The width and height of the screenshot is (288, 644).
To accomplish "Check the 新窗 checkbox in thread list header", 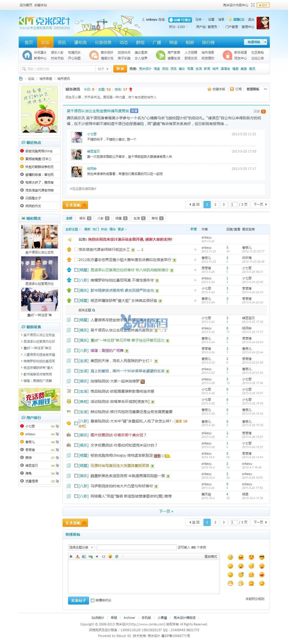I will point(188,229).
